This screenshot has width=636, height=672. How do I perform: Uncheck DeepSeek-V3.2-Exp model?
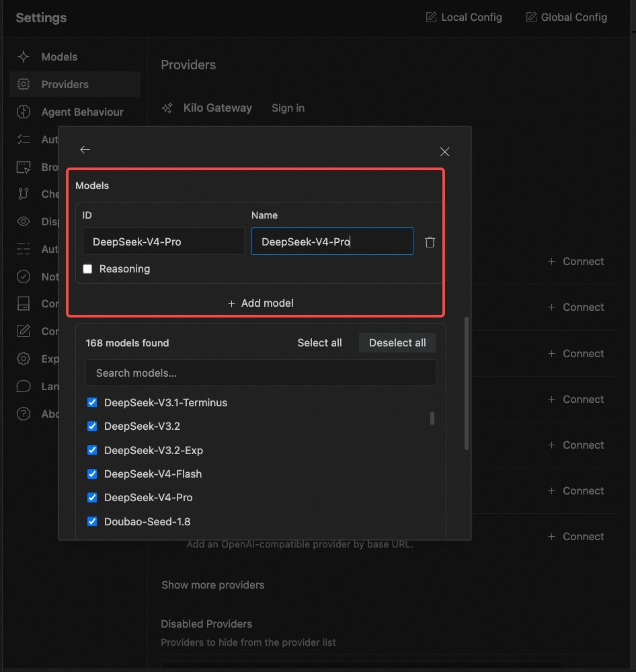point(92,450)
